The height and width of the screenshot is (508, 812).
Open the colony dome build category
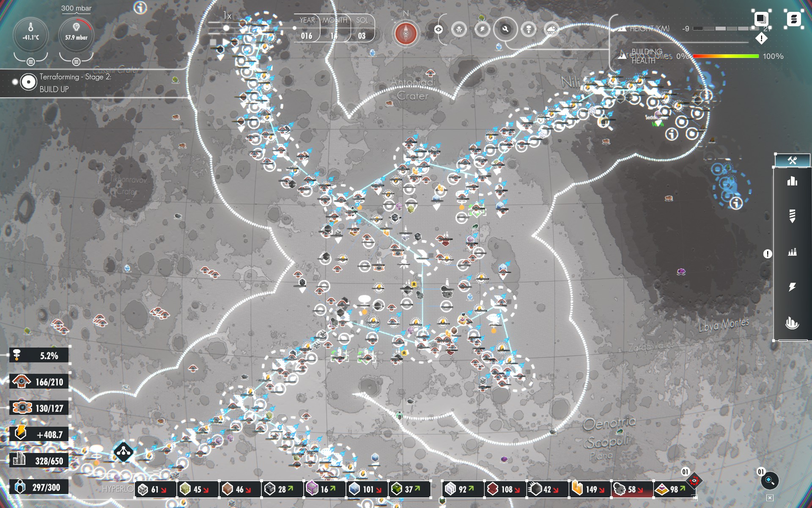792,323
